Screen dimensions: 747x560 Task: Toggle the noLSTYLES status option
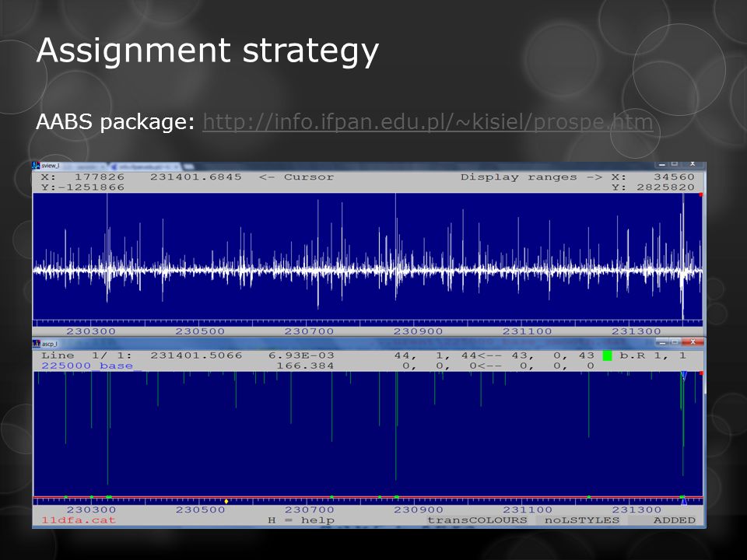click(582, 520)
